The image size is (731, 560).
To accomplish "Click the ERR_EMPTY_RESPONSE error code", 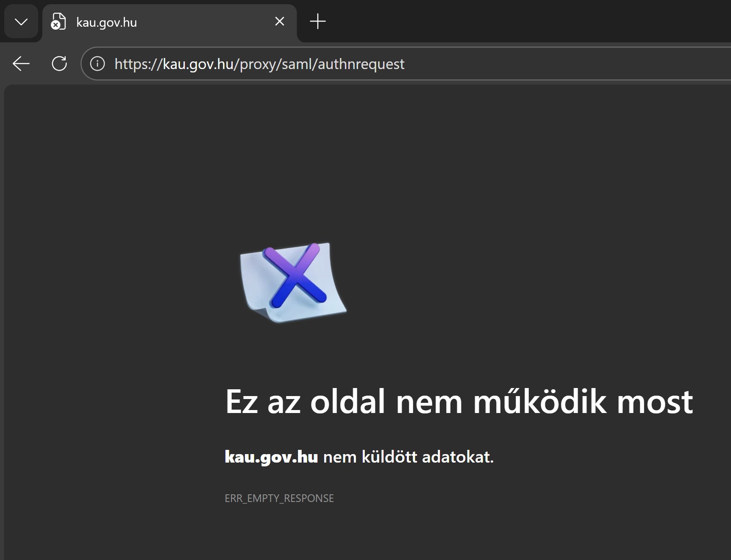I will click(x=279, y=498).
